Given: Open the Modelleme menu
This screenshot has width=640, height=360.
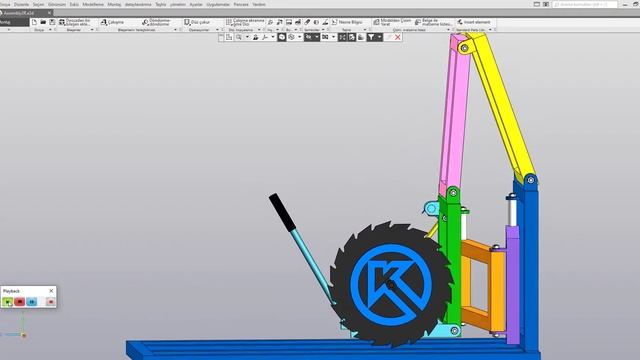Looking at the screenshot, I should [x=93, y=4].
